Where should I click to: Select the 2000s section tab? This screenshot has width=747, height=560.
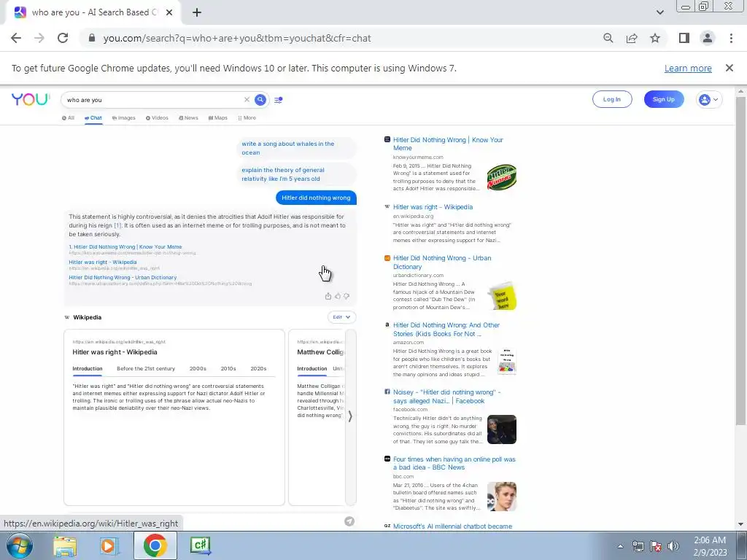198,368
